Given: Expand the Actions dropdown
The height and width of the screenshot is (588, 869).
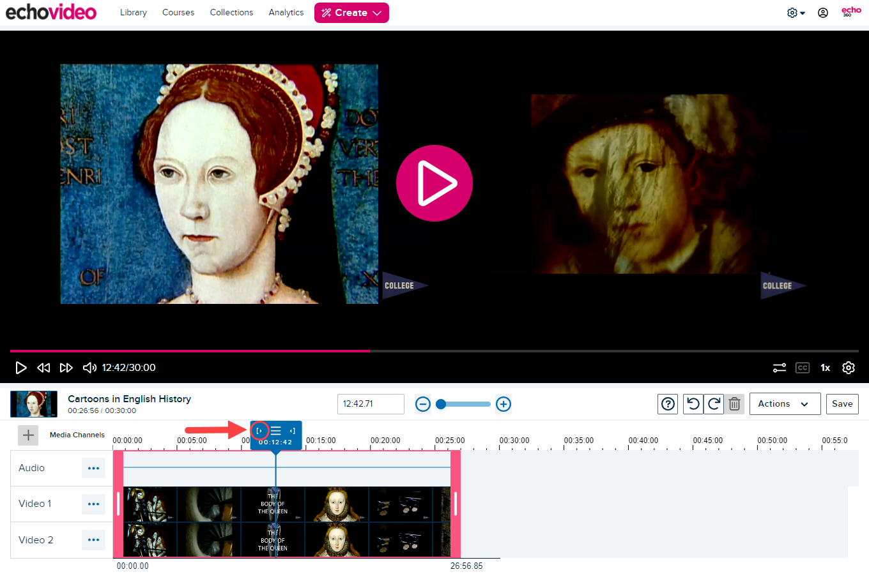Looking at the screenshot, I should pos(785,404).
